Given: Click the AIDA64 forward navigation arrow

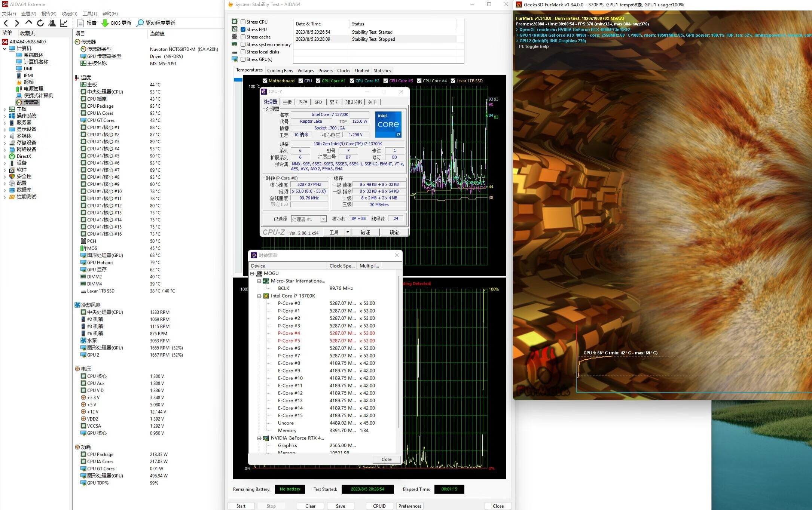Looking at the screenshot, I should point(17,23).
